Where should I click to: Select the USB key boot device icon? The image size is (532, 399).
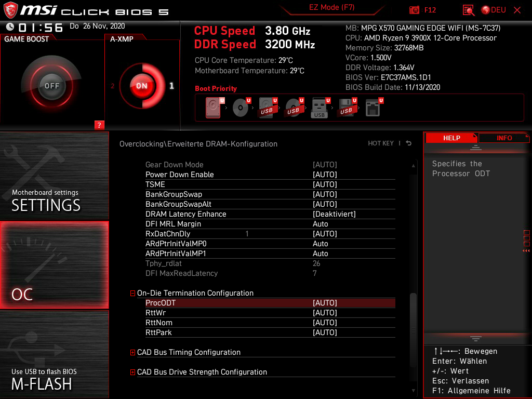[320, 108]
